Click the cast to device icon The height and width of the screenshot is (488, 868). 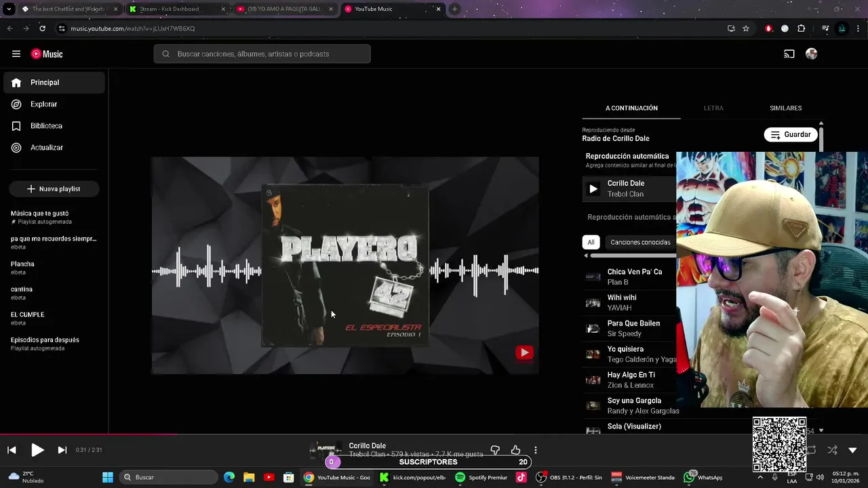789,54
